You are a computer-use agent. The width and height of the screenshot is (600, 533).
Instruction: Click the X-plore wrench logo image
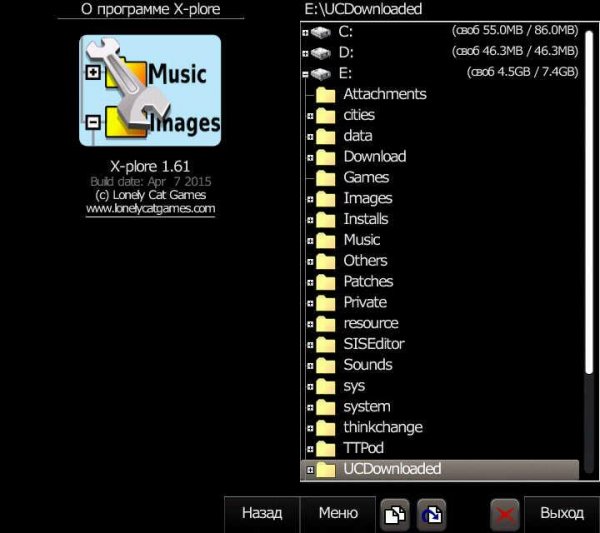point(150,91)
